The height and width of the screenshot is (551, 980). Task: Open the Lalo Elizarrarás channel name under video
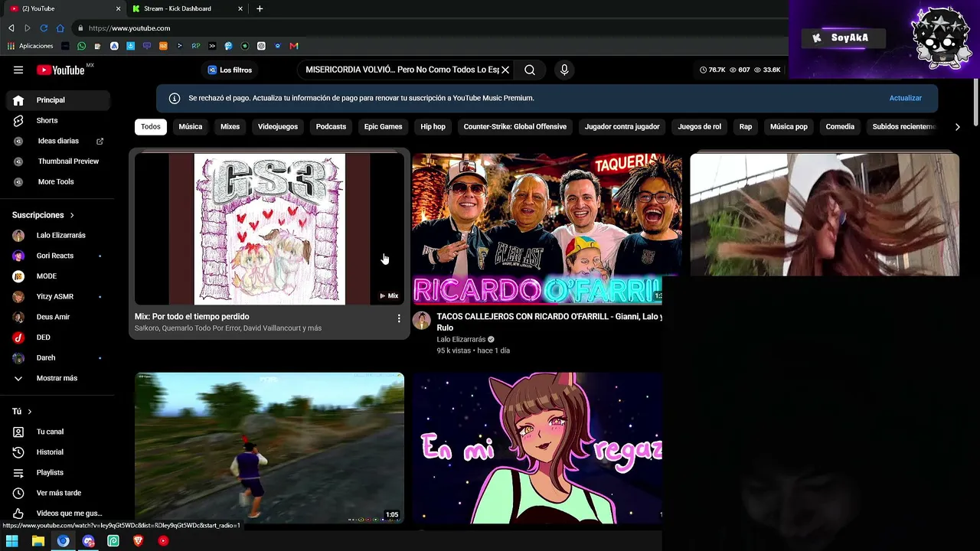(461, 340)
